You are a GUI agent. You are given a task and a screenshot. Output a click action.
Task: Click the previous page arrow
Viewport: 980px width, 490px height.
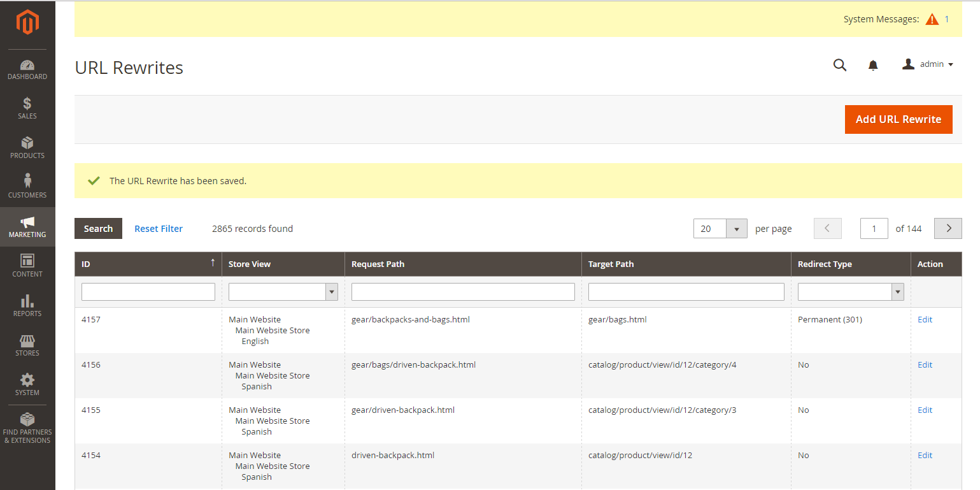click(x=828, y=228)
